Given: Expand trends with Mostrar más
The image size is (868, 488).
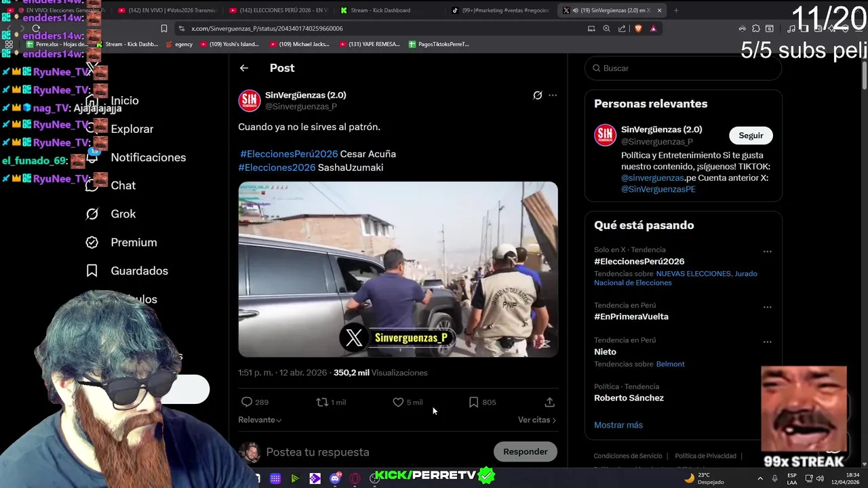Looking at the screenshot, I should coord(618,425).
